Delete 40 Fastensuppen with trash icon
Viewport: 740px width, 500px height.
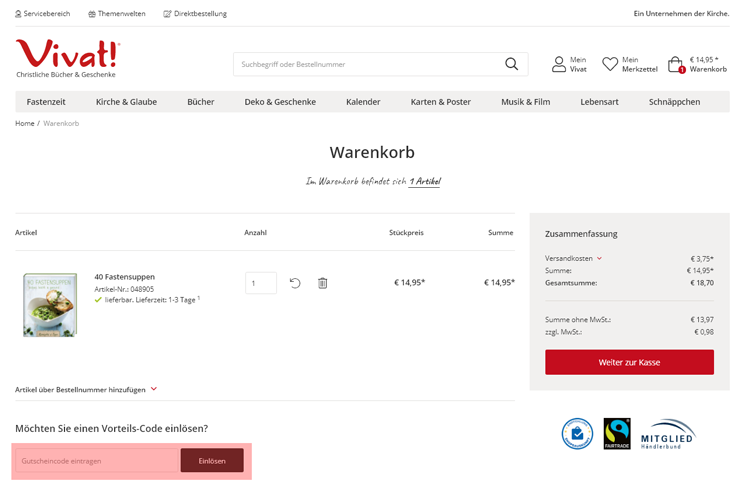pos(322,283)
